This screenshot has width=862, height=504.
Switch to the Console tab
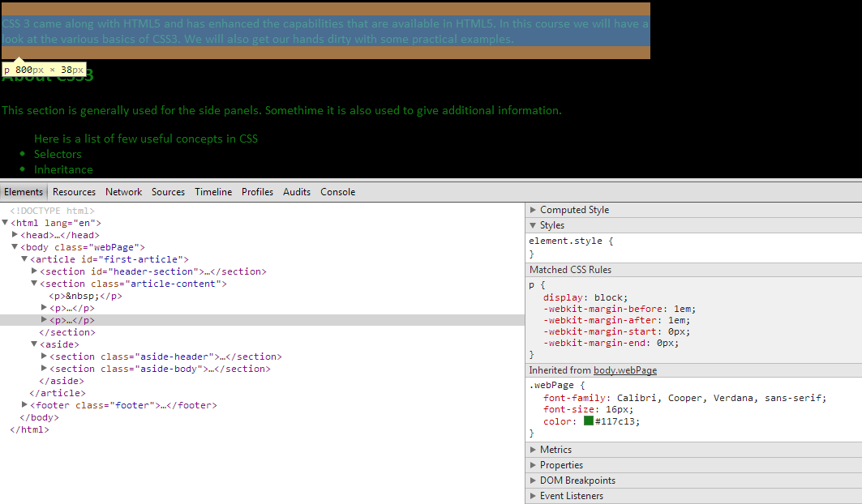coord(337,192)
